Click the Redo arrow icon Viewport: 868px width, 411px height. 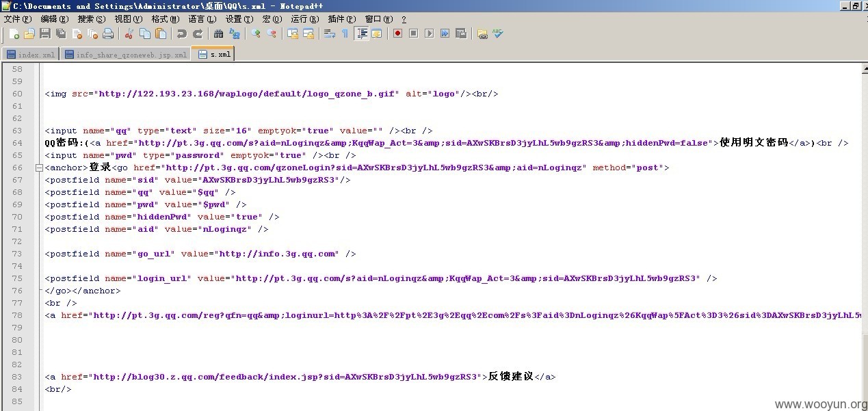(x=197, y=34)
